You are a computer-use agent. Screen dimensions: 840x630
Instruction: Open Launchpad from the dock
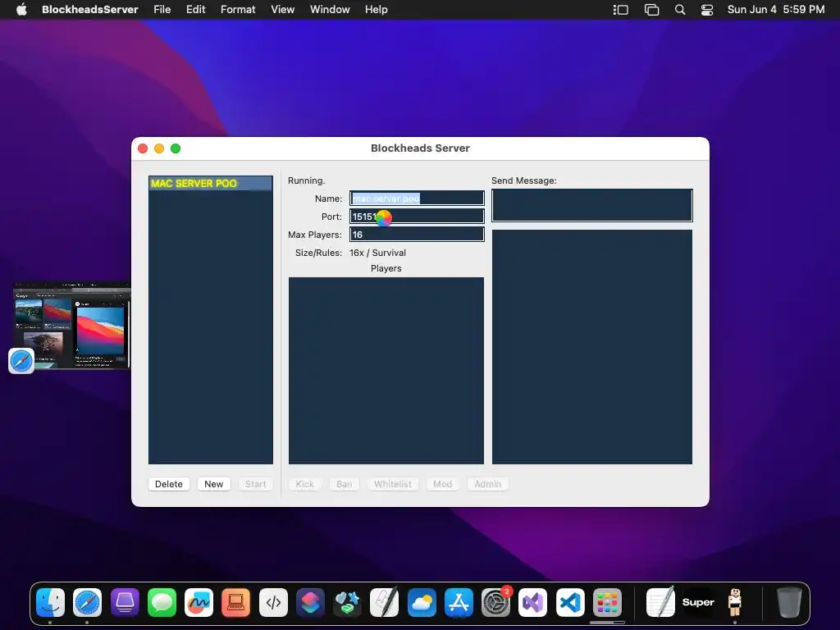[607, 603]
